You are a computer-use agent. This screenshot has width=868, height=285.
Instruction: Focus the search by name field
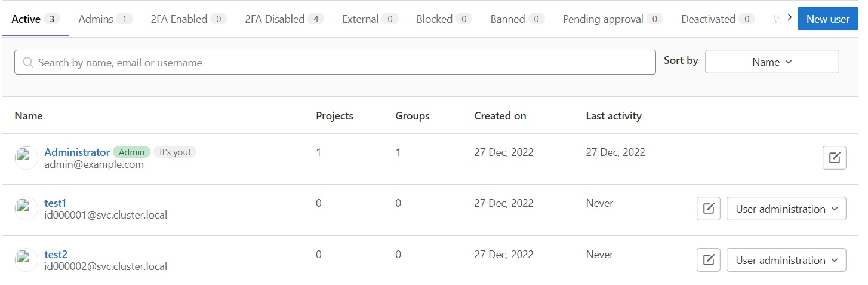pyautogui.click(x=335, y=62)
